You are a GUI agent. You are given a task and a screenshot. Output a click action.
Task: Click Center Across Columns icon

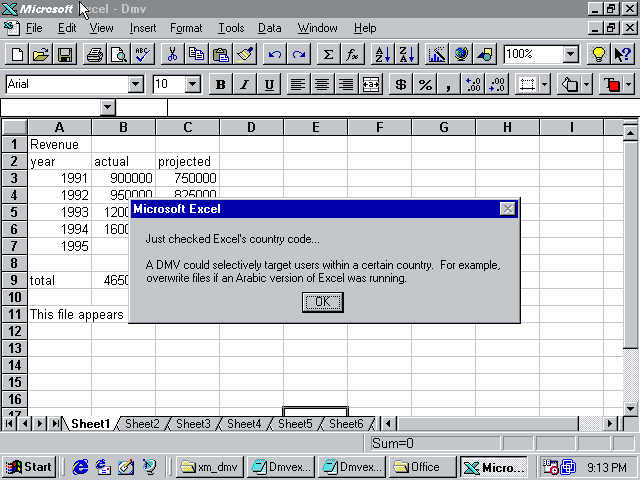pyautogui.click(x=371, y=84)
